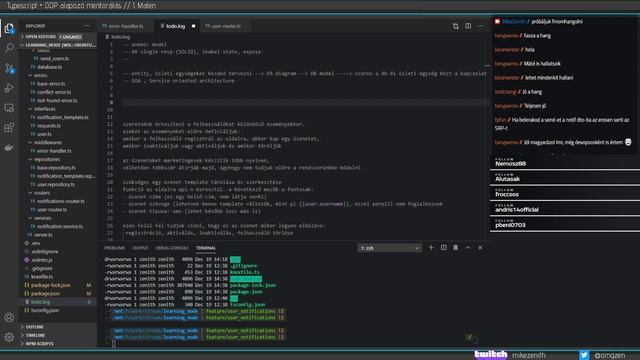This screenshot has width=640, height=360.
Task: Split the terminal panel
Action: click(443, 247)
